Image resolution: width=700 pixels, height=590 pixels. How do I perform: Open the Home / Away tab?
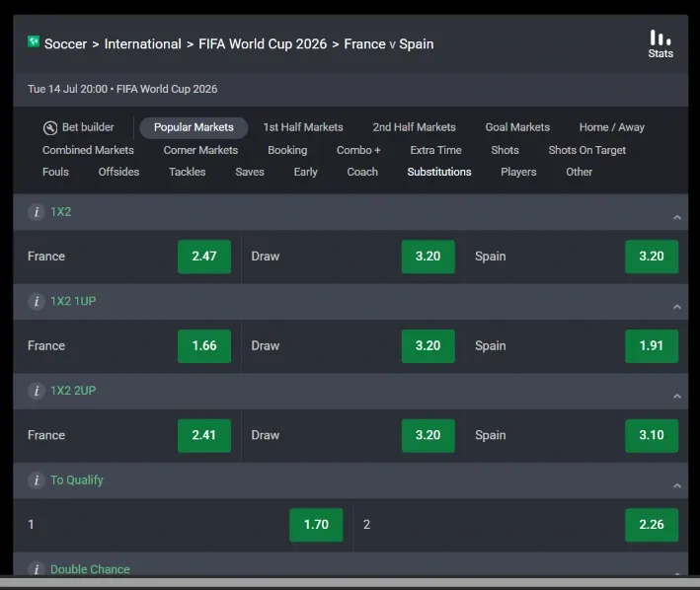[612, 127]
